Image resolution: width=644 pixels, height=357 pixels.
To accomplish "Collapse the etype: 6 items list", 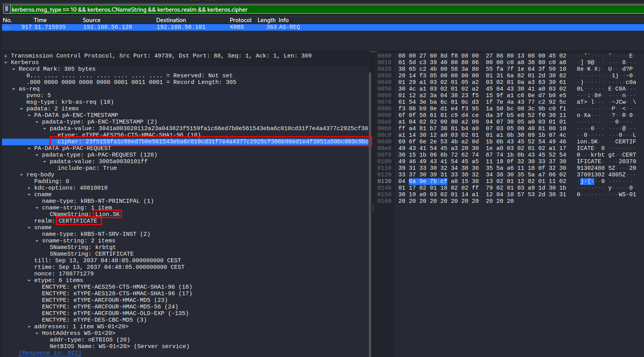I will (29, 280).
